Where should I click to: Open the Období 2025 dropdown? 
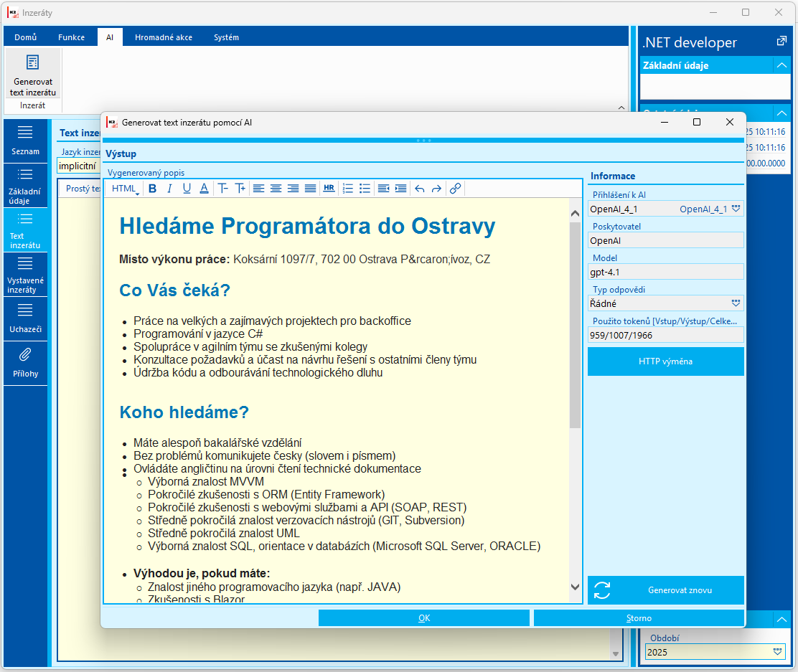[777, 652]
